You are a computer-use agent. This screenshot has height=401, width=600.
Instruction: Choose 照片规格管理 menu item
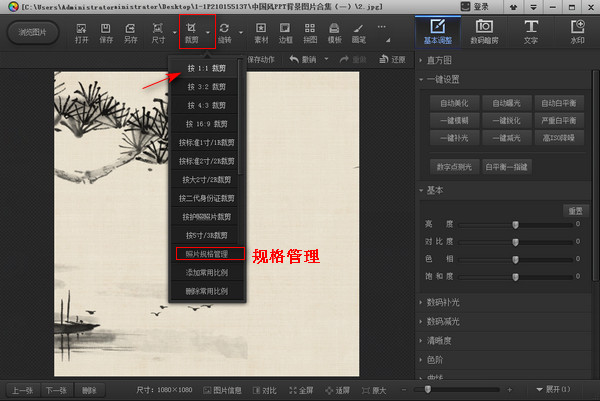click(x=206, y=254)
